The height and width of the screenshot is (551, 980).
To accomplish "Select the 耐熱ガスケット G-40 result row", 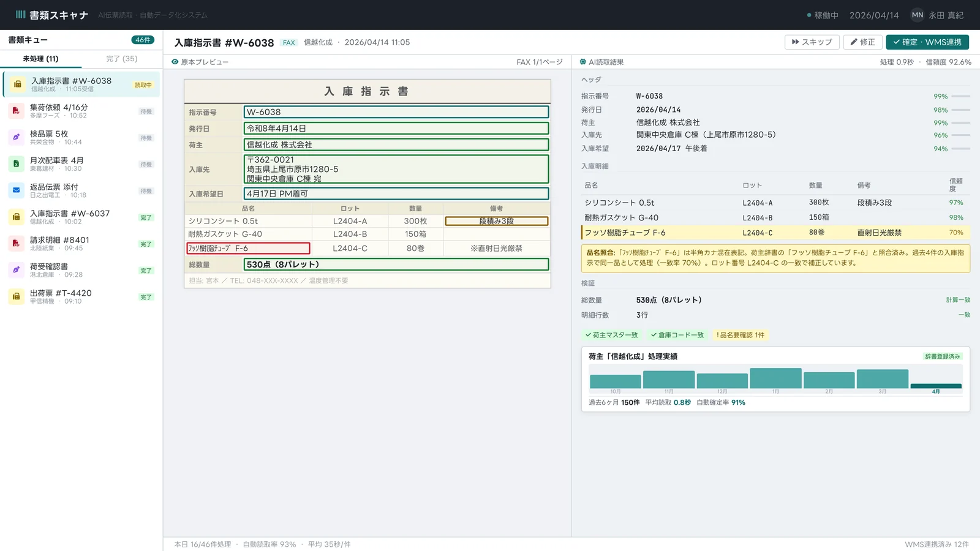I will (775, 217).
